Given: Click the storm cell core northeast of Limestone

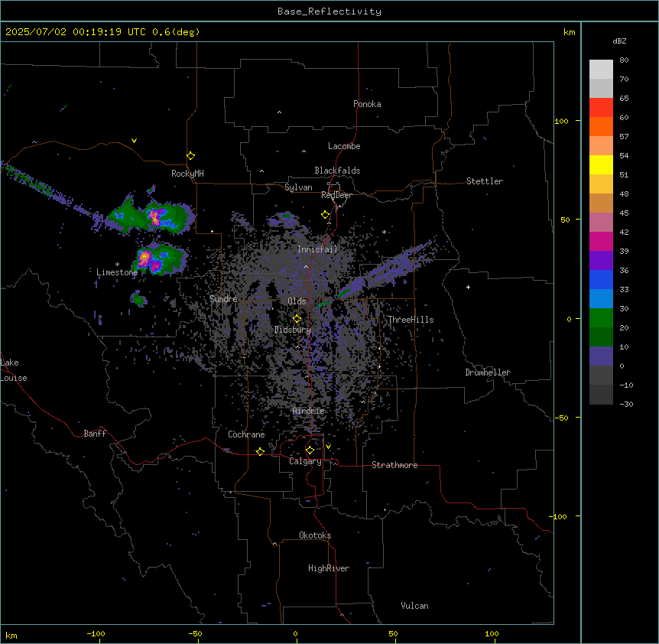Looking at the screenshot, I should [144, 257].
